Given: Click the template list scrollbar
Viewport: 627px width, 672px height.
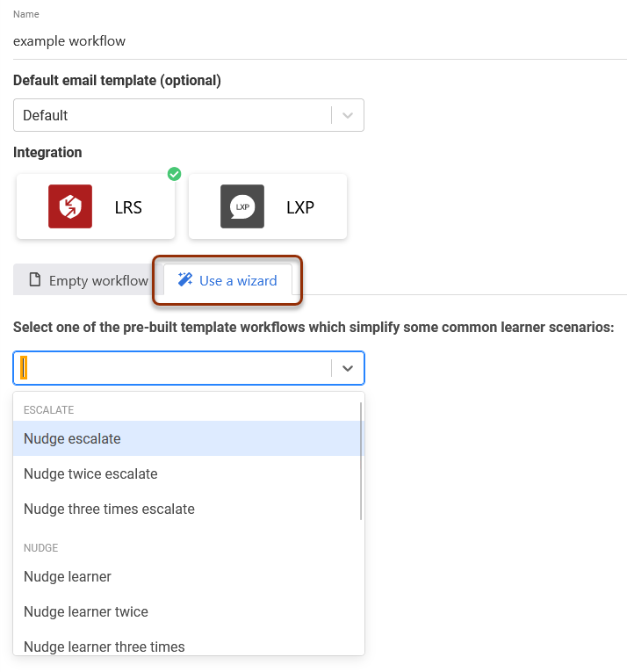Looking at the screenshot, I should [x=361, y=461].
